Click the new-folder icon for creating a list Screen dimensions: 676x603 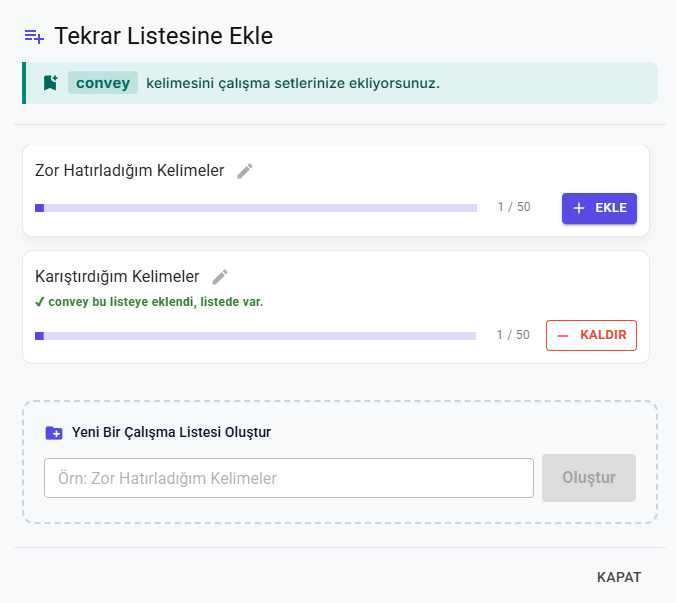click(54, 432)
